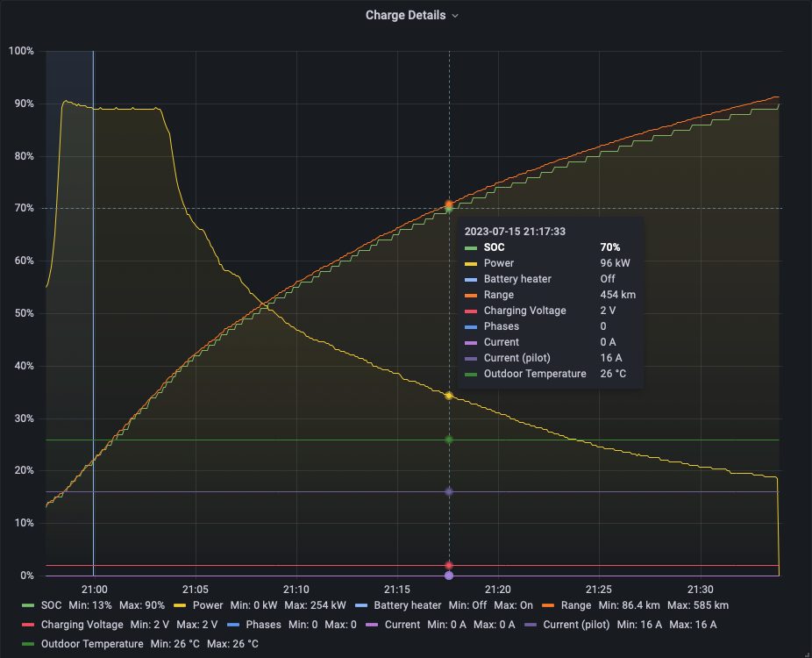This screenshot has height=658, width=812.
Task: Open the Charge Details panel menu chevron
Action: pyautogui.click(x=455, y=16)
